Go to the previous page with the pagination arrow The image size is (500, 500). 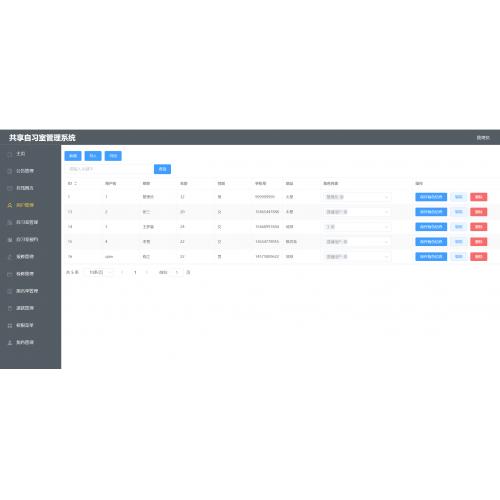[122, 272]
